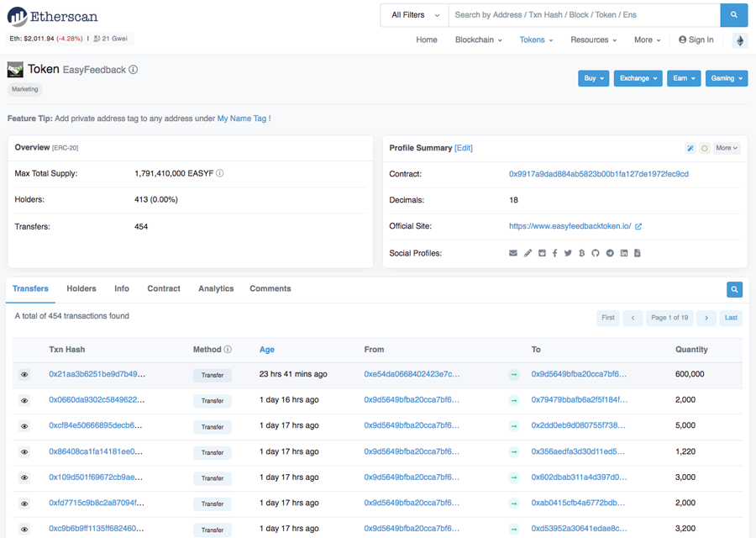Expand the Blockchain menu
The width and height of the screenshot is (756, 538).
coord(478,40)
